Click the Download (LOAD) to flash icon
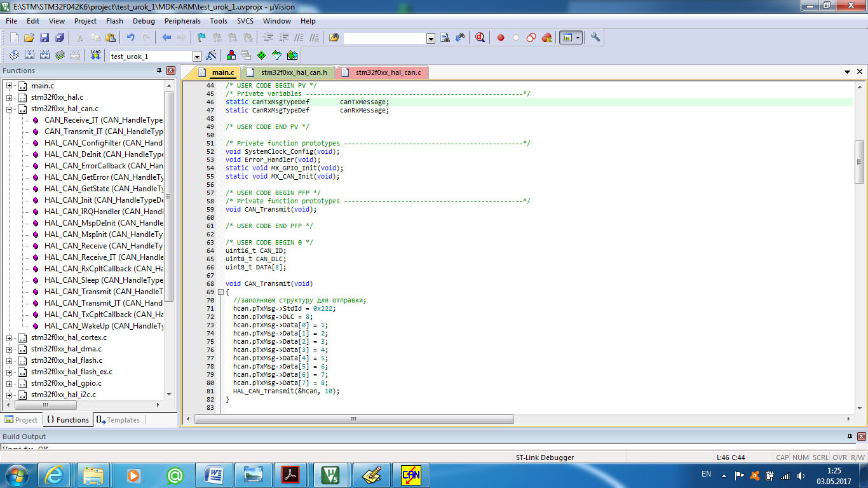Viewport: 868px width, 488px height. (95, 55)
